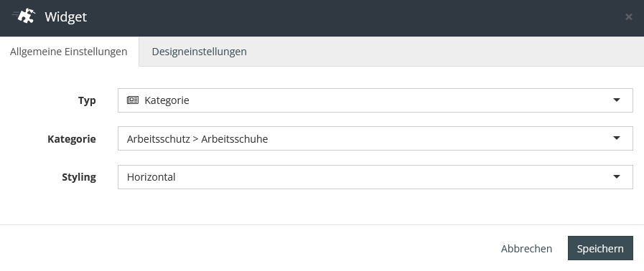Screen dimensions: 644x271
Task: Click the Kategorie value inside the Typ field
Action: click(x=167, y=100)
